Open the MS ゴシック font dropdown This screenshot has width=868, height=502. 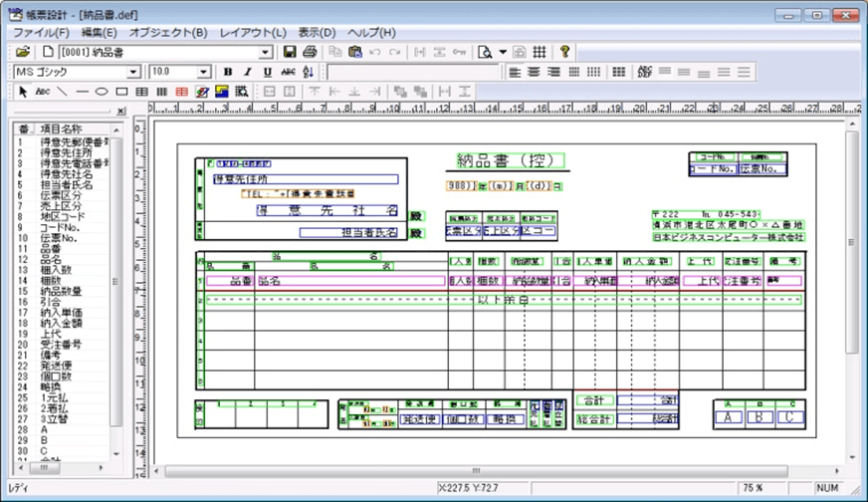coord(132,72)
